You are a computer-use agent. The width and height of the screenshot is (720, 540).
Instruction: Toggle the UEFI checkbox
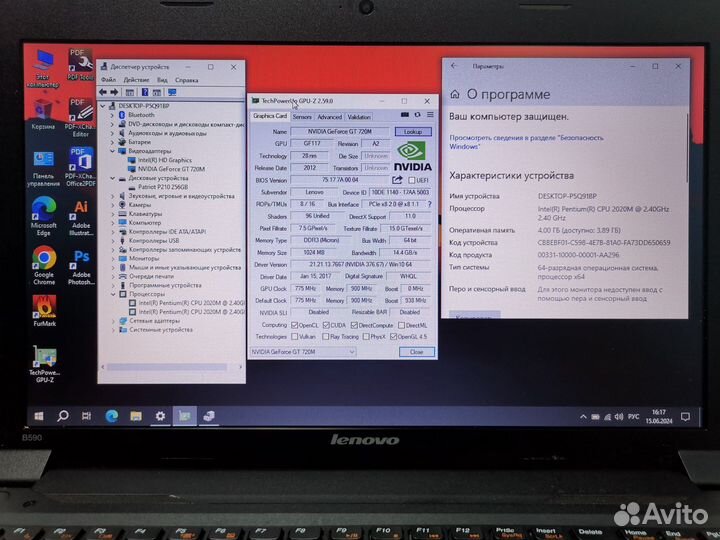(x=410, y=180)
